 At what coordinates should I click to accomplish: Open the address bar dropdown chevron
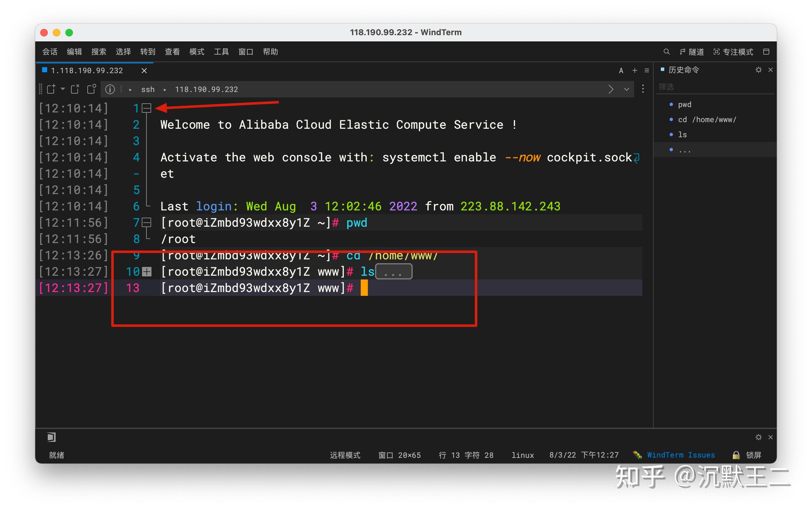point(627,89)
